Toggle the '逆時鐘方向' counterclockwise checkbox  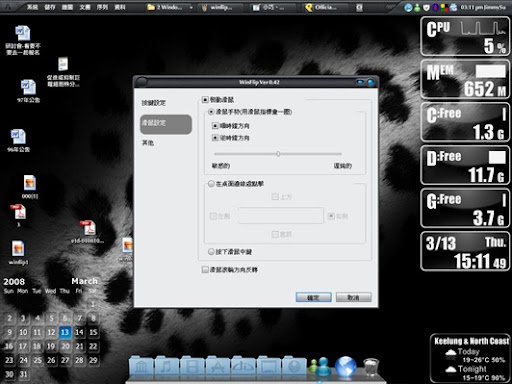pyautogui.click(x=215, y=138)
